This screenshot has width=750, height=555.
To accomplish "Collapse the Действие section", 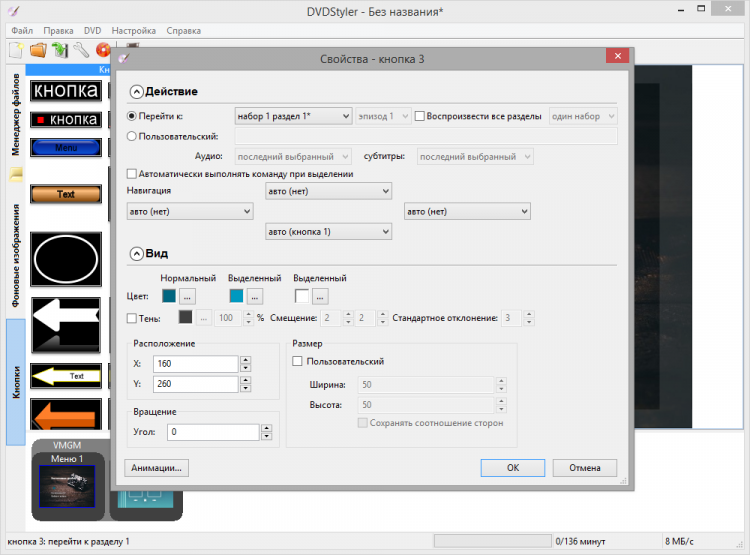I will point(136,91).
